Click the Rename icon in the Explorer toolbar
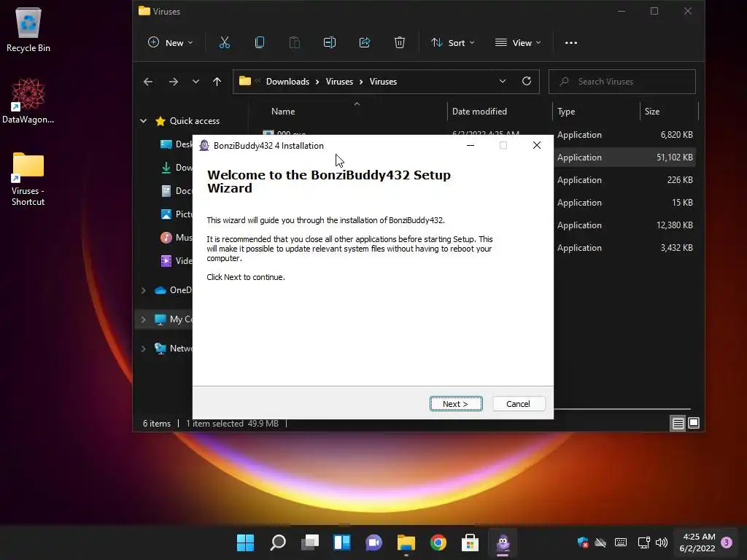Screen dimensions: 747x560 [x=330, y=43]
